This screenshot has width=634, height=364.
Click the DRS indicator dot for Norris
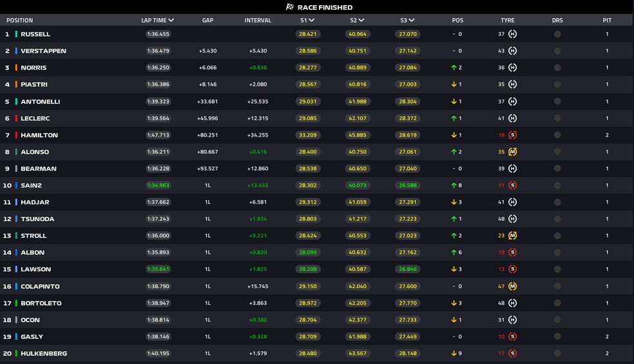click(x=557, y=68)
